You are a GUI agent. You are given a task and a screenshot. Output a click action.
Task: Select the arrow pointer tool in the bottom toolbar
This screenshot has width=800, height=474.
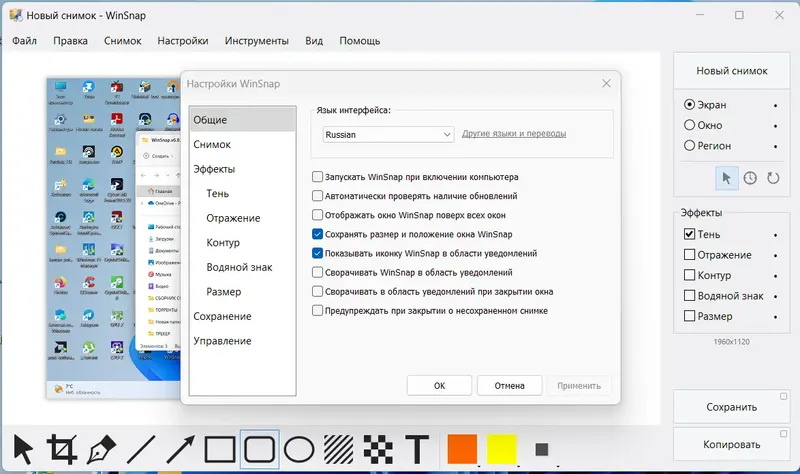(23, 450)
